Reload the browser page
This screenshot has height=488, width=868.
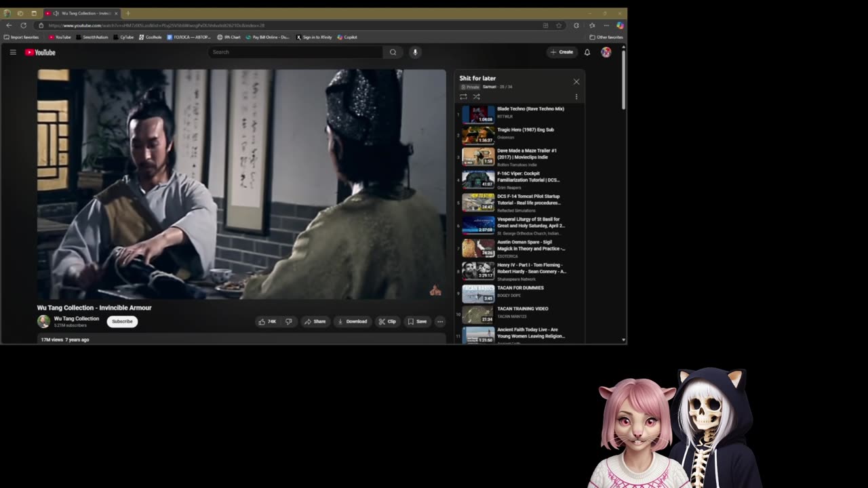tap(23, 26)
